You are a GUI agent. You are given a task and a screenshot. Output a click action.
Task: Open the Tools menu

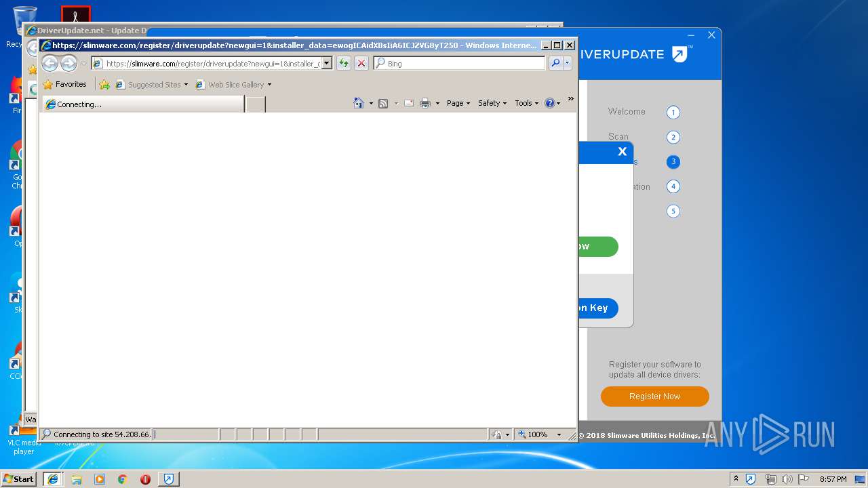point(526,103)
